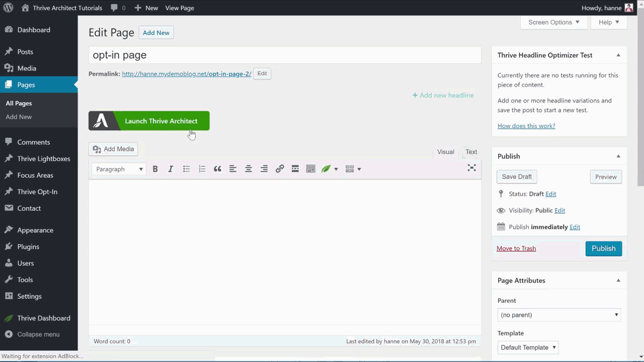Image resolution: width=644 pixels, height=362 pixels.
Task: Click the insert link icon
Action: pyautogui.click(x=280, y=169)
